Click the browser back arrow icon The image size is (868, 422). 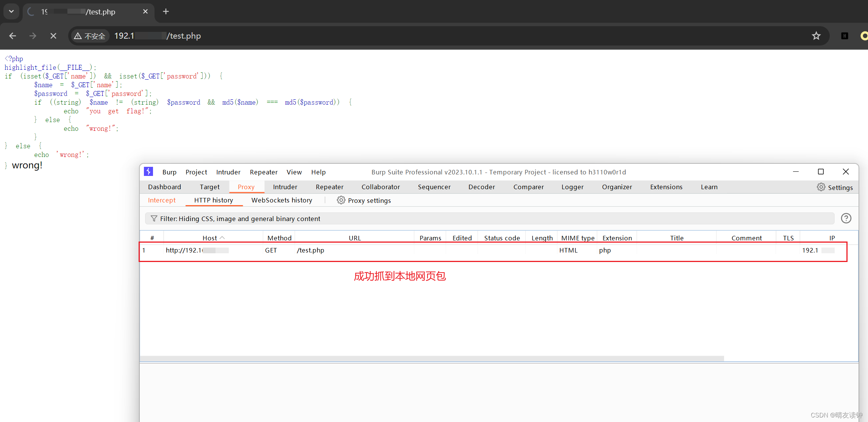[12, 36]
